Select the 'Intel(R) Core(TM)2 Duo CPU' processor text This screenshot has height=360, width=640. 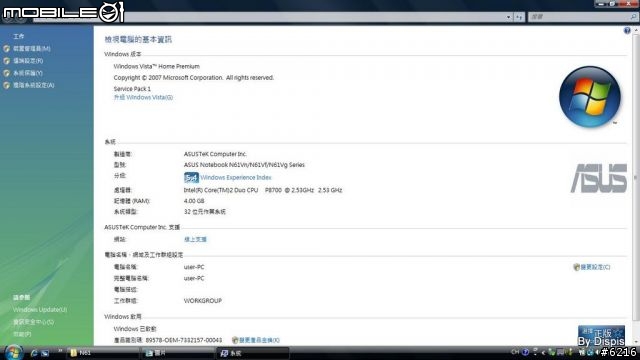[221, 190]
